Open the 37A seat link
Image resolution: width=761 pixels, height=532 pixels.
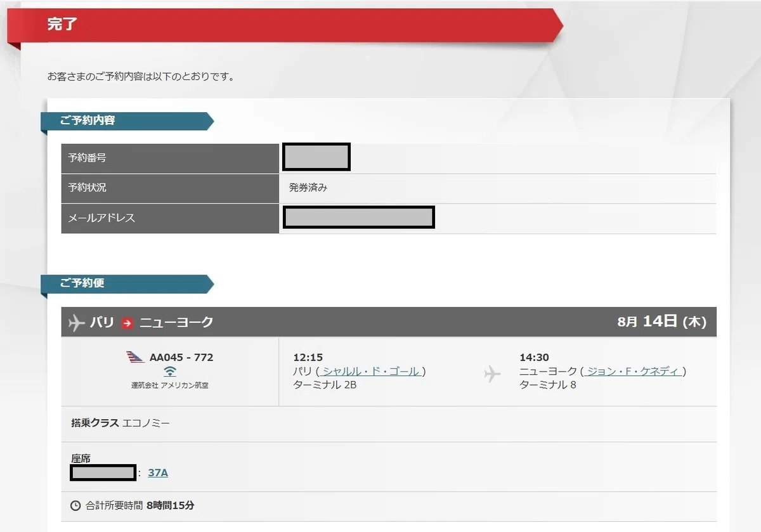coord(158,472)
